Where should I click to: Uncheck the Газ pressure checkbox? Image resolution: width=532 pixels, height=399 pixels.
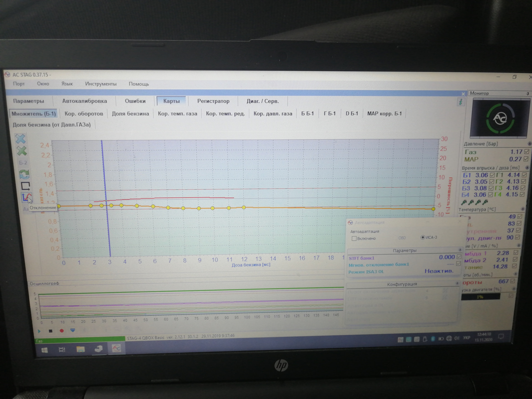(x=527, y=152)
